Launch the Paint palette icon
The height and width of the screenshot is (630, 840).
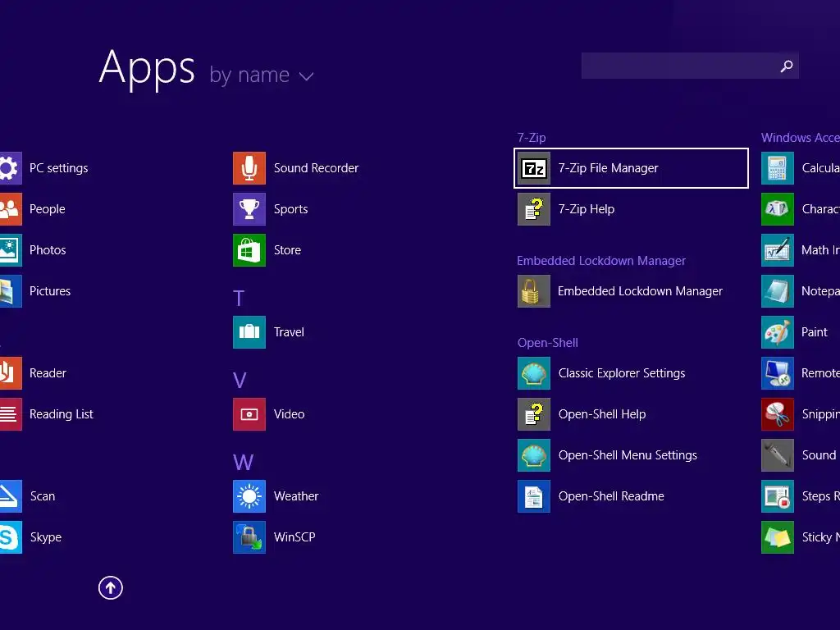(x=778, y=332)
